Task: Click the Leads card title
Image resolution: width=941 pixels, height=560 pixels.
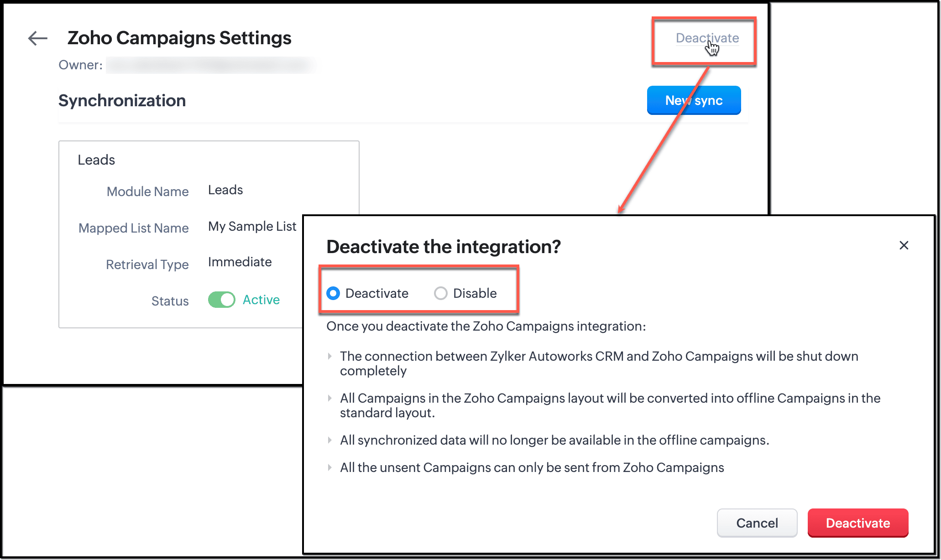Action: 96,160
